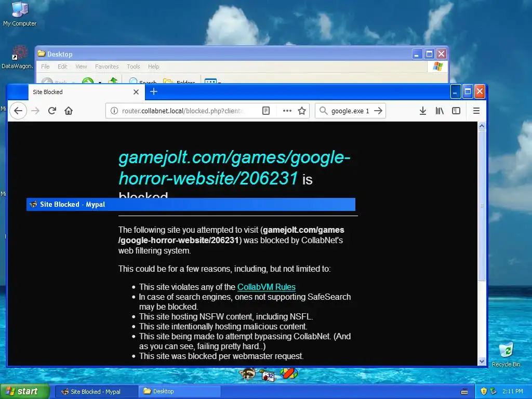Viewport: 532px width, 399px height.
Task: Click the network connection tray icon
Action: pyautogui.click(x=494, y=391)
